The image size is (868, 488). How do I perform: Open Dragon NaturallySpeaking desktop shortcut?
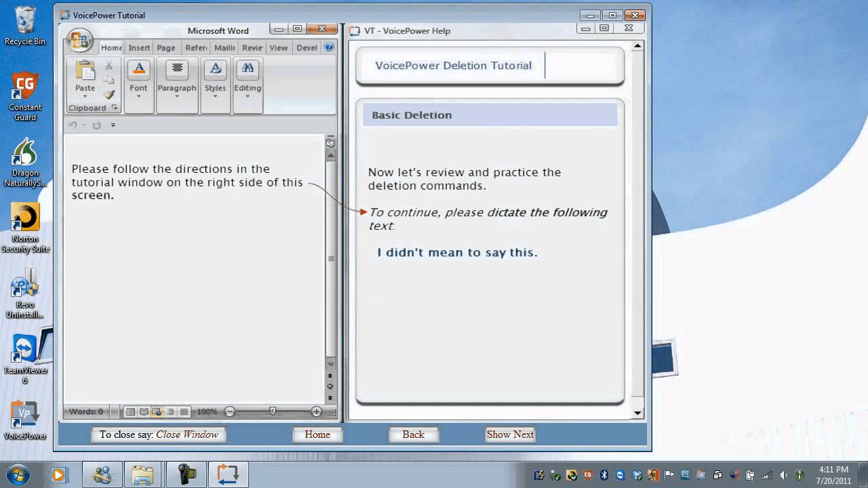coord(25,162)
